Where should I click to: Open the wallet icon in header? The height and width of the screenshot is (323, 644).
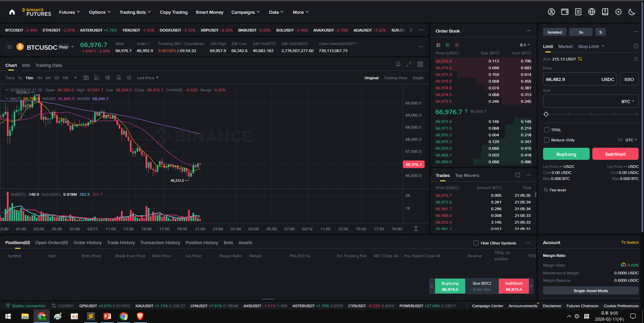[x=565, y=12]
